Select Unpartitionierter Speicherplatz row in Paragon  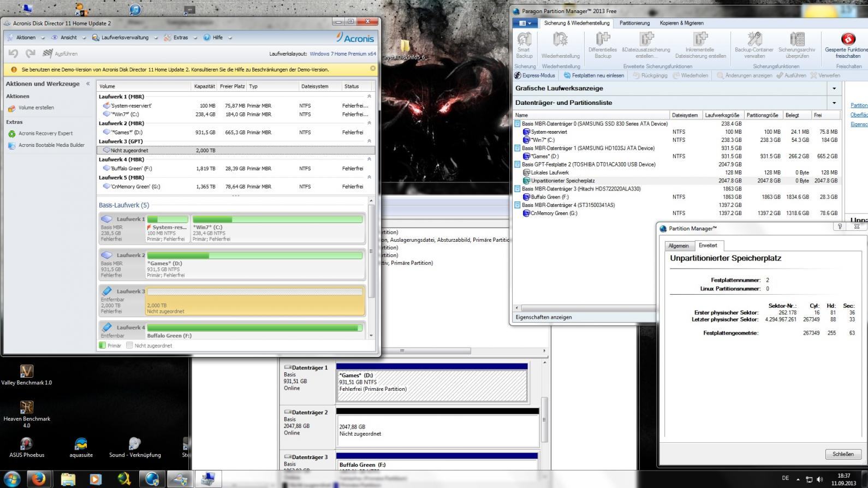coord(677,181)
